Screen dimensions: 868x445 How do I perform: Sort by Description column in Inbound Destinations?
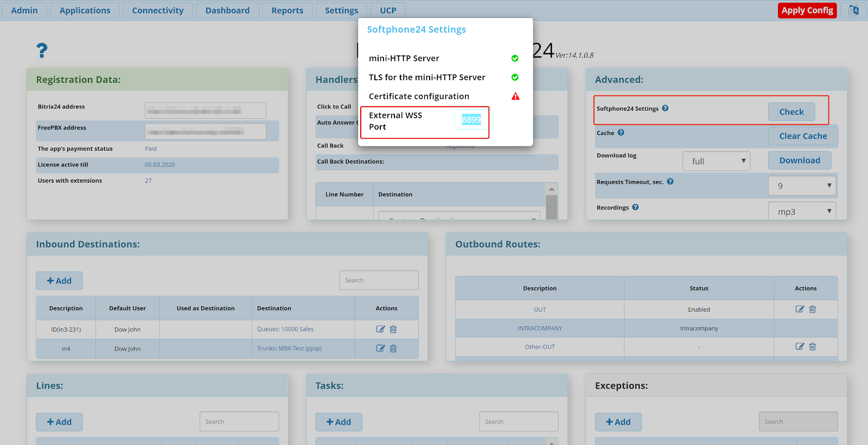pyautogui.click(x=66, y=308)
